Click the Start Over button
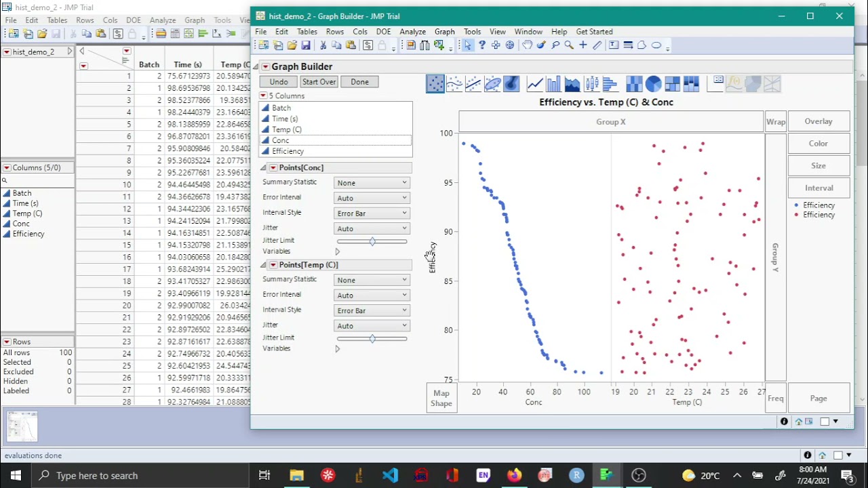 coord(319,82)
